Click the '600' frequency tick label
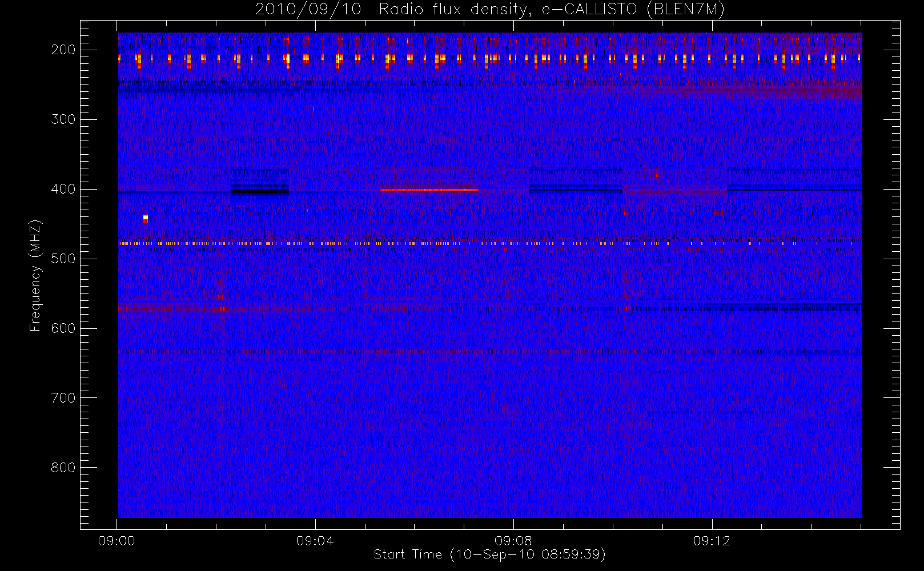Image resolution: width=924 pixels, height=571 pixels. 63,328
